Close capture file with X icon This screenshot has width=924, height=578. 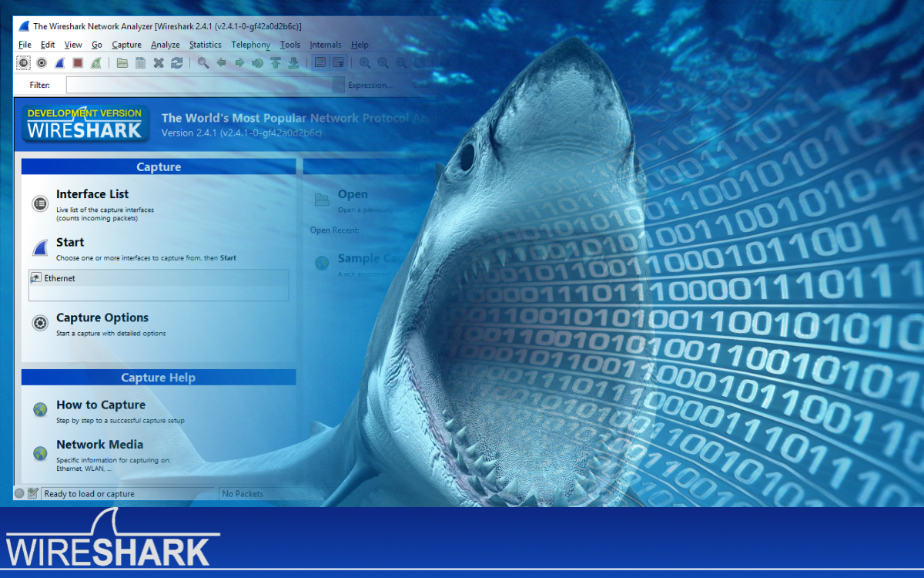pyautogui.click(x=159, y=63)
